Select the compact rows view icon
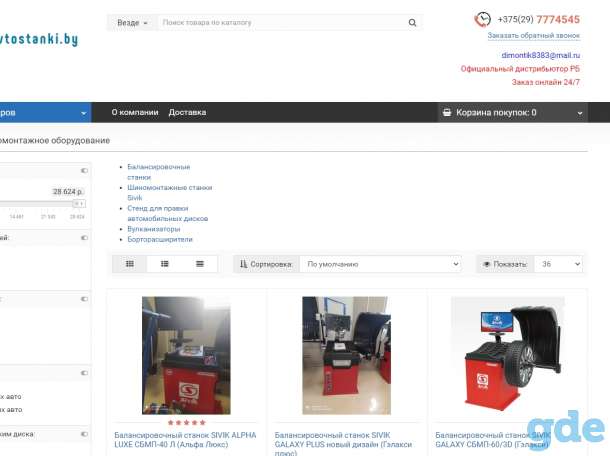Image resolution: width=610 pixels, height=456 pixels. (200, 264)
